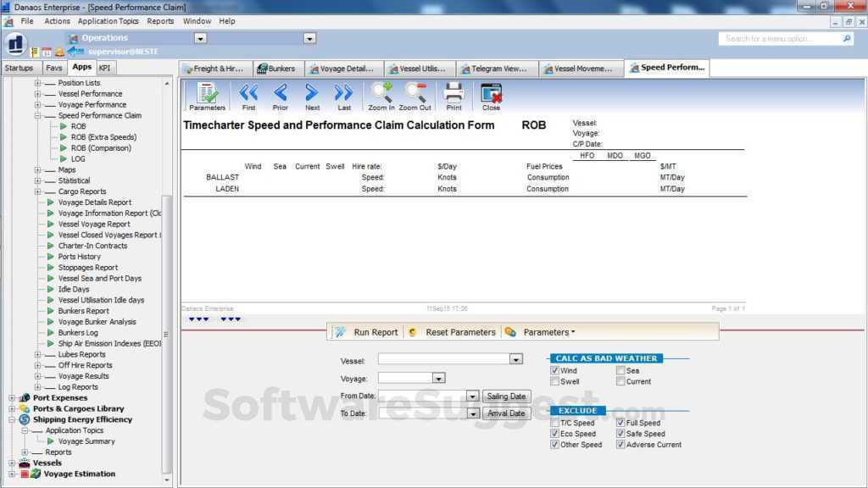868x488 pixels.
Task: Enable the Sea bad weather checkbox
Action: (622, 370)
